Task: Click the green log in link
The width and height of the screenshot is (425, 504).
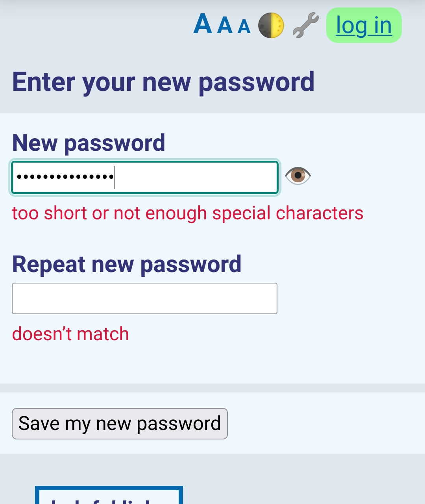Action: click(364, 26)
